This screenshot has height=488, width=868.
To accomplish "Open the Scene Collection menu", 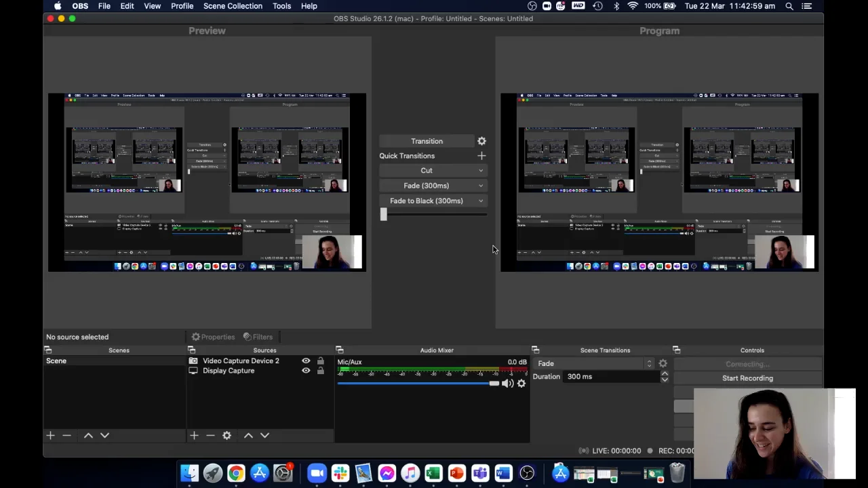I will [x=233, y=6].
